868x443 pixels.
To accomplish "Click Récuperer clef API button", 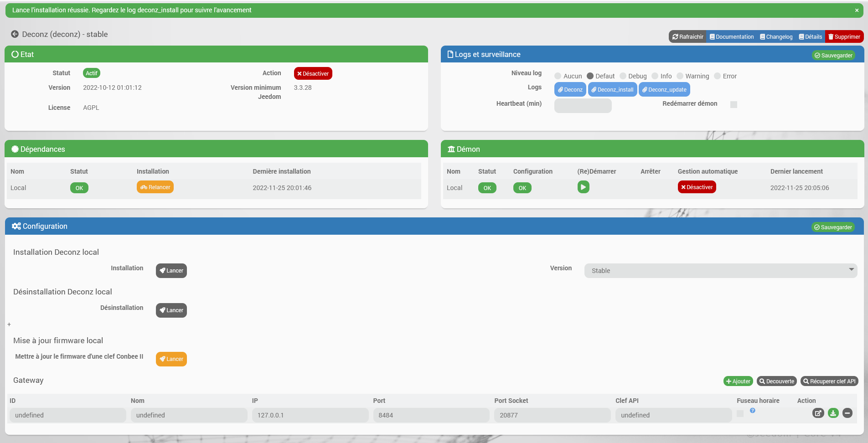I will pos(829,381).
